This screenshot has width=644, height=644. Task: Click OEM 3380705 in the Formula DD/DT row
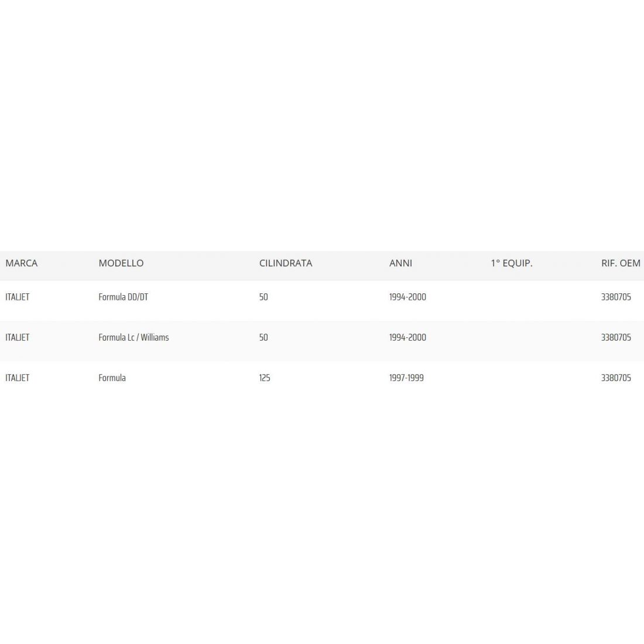pos(616,297)
